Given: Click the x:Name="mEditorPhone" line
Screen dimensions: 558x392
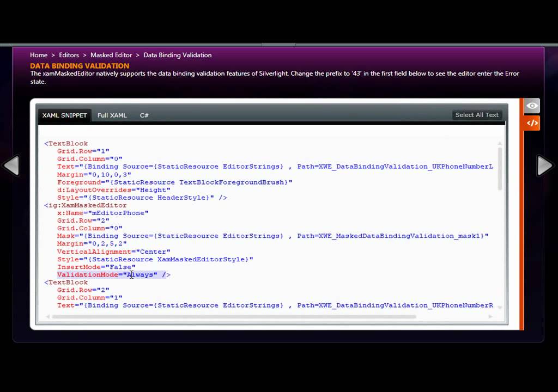Looking at the screenshot, I should [102, 213].
